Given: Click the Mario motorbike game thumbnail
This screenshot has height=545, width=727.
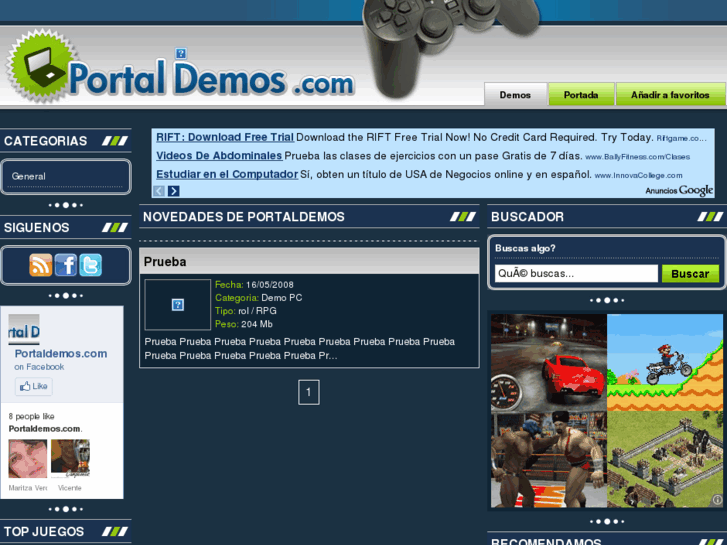Looking at the screenshot, I should (x=665, y=363).
